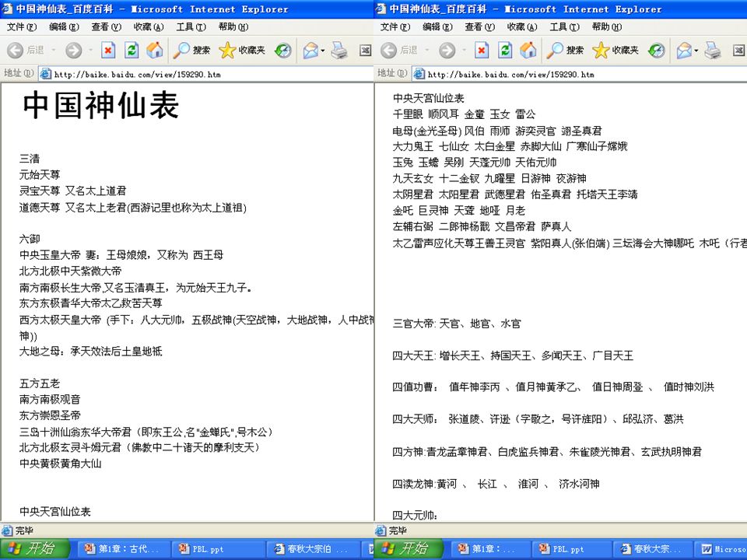Click Forward arrow in left IE window
Screen dimensions: 747x560
tap(73, 50)
